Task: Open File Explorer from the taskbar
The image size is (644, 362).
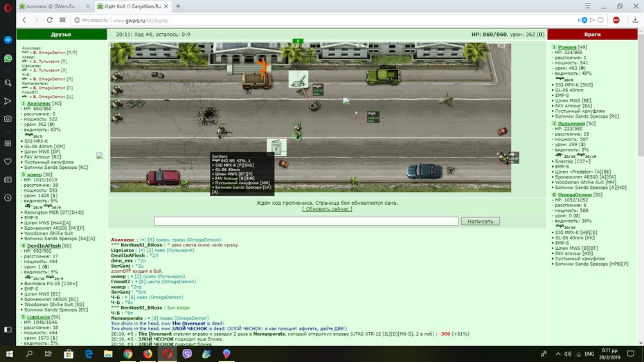Action: point(108,354)
